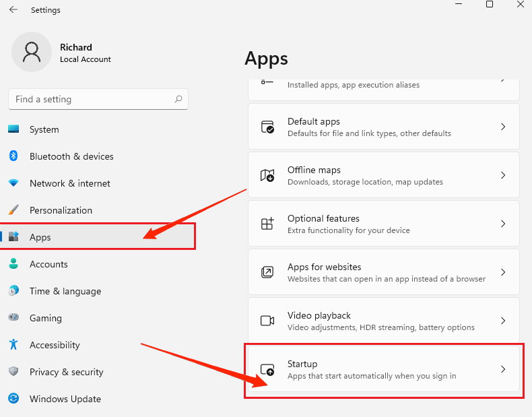Open Optional features using right chevron
This screenshot has width=532, height=417.
[502, 224]
